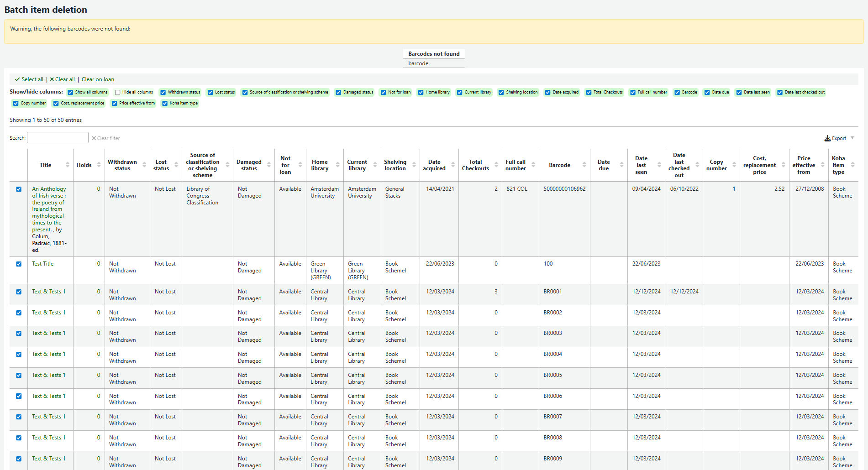Screen dimensions: 868x470
Task: Click into the Search input field
Action: coord(58,138)
